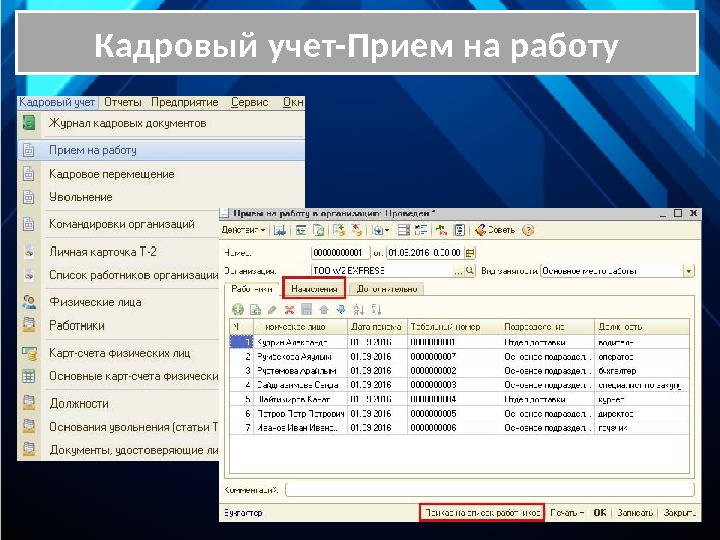This screenshot has width=720, height=540.
Task: Click the Комментарий input field
Action: (x=490, y=489)
